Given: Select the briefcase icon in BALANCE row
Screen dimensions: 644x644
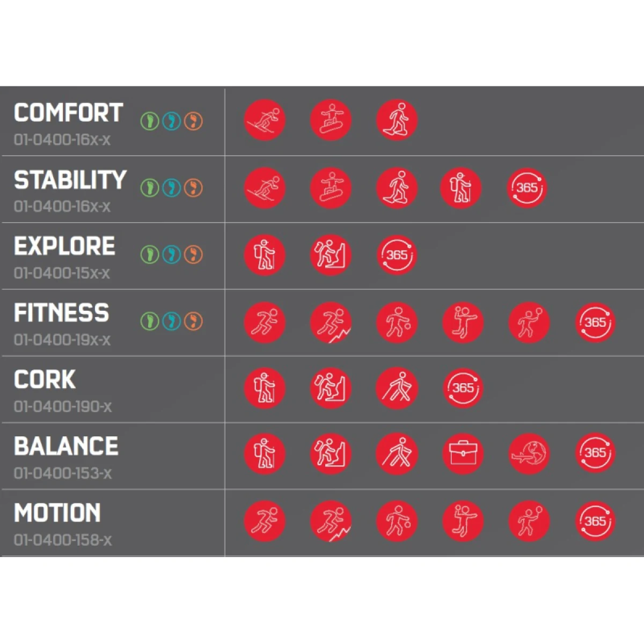Looking at the screenshot, I should point(463,453).
